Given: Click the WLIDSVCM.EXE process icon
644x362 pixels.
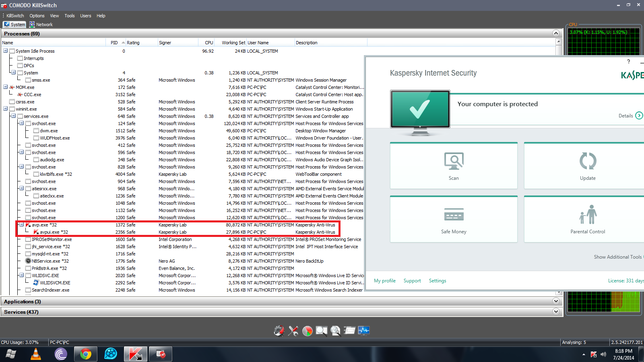Looking at the screenshot, I should coord(36,283).
